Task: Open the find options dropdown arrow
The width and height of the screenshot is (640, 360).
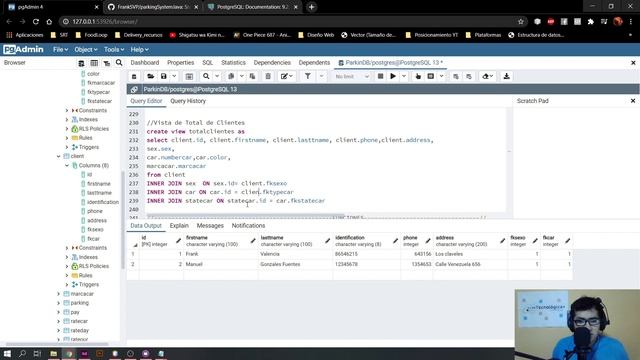Action: (x=217, y=76)
